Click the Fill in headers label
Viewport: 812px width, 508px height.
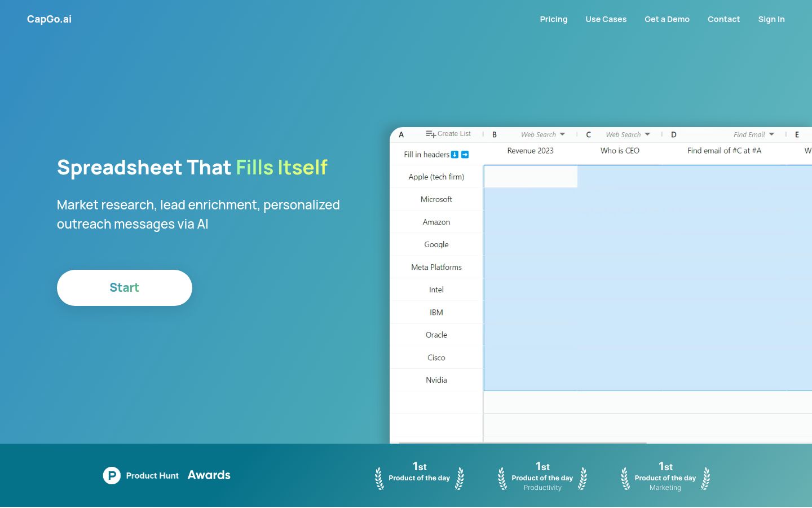click(427, 155)
